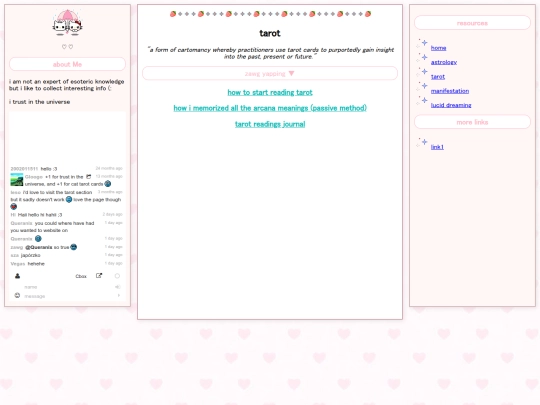Click the emoji after 'cat tarot cards'
540x405 pixels.
click(x=108, y=184)
